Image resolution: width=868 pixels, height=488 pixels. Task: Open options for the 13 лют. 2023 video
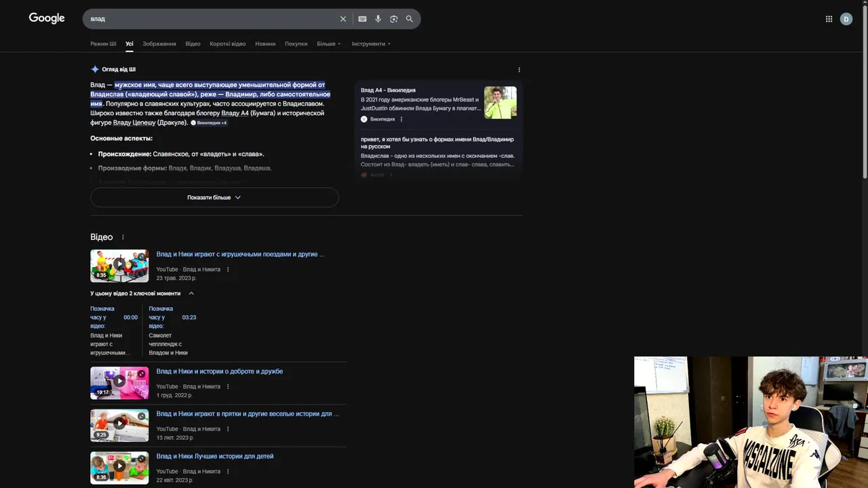pos(228,429)
